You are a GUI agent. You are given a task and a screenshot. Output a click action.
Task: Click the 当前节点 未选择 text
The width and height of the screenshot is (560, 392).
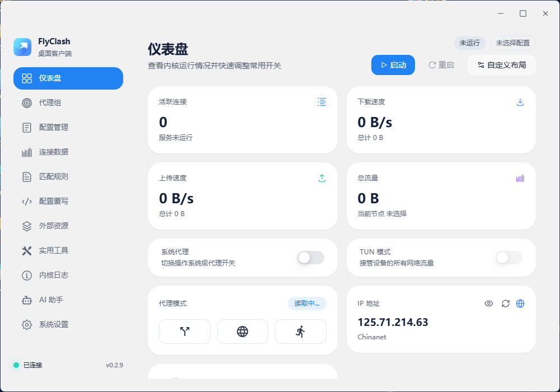[x=382, y=213]
